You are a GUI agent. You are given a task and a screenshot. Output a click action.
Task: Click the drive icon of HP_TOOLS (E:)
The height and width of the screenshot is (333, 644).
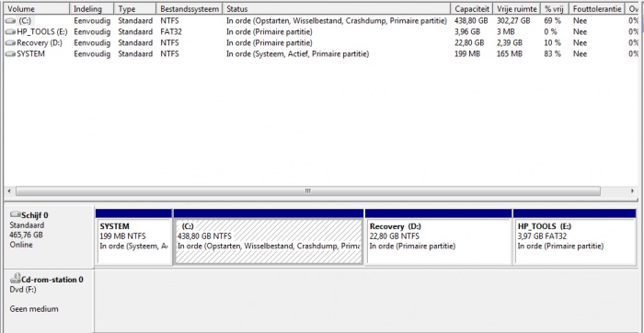11,31
